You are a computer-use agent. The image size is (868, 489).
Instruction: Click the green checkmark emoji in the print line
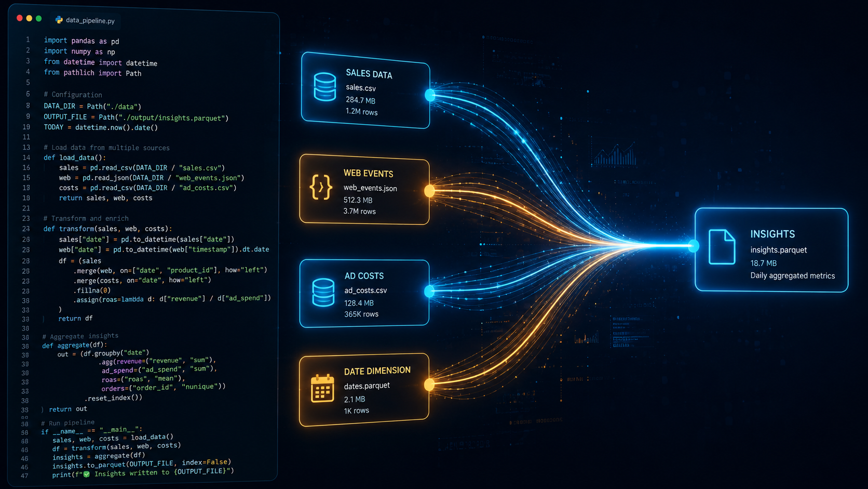(86, 474)
